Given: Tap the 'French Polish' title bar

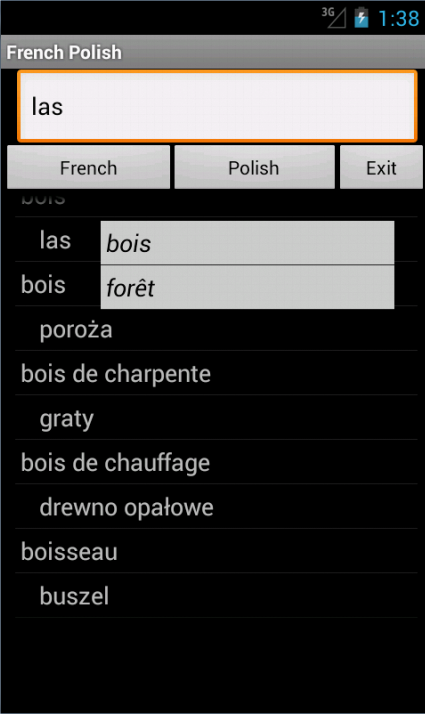Looking at the screenshot, I should [x=212, y=52].
